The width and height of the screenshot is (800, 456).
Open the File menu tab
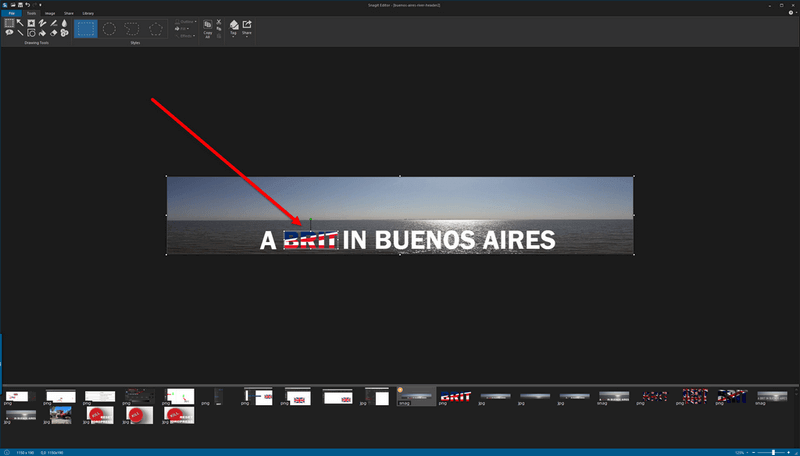coord(11,13)
